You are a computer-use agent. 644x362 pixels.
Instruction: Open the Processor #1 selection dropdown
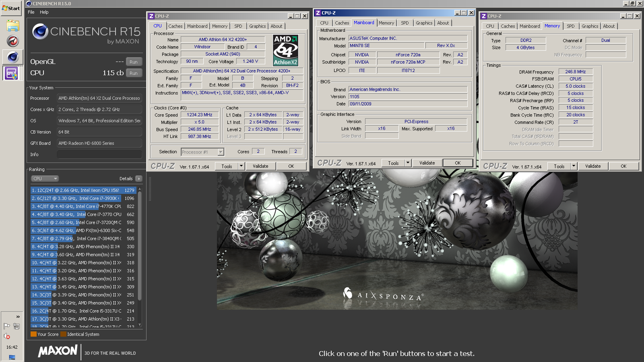click(202, 152)
